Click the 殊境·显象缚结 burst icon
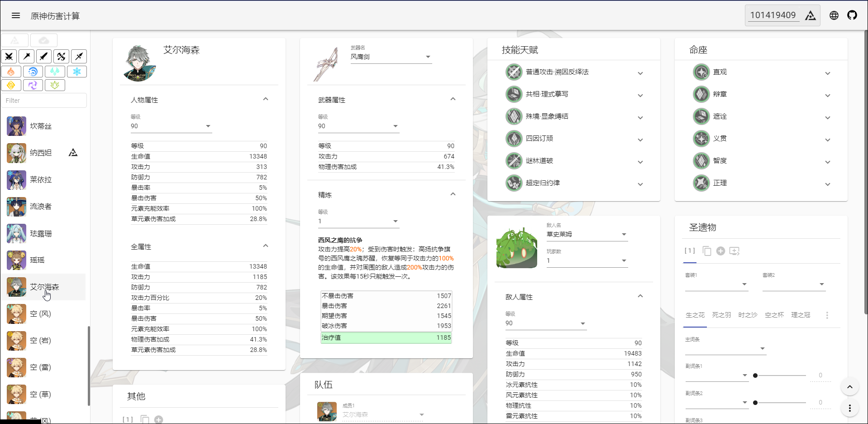The width and height of the screenshot is (868, 424). tap(514, 116)
